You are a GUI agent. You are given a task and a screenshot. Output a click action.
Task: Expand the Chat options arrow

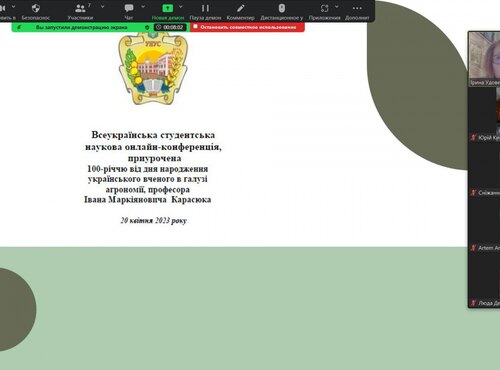pos(143,7)
